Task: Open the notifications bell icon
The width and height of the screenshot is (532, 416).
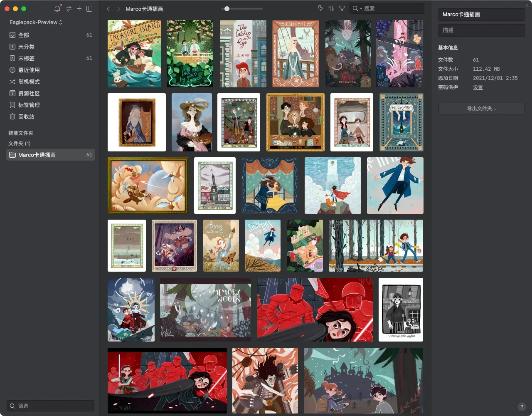Action: 57,8
